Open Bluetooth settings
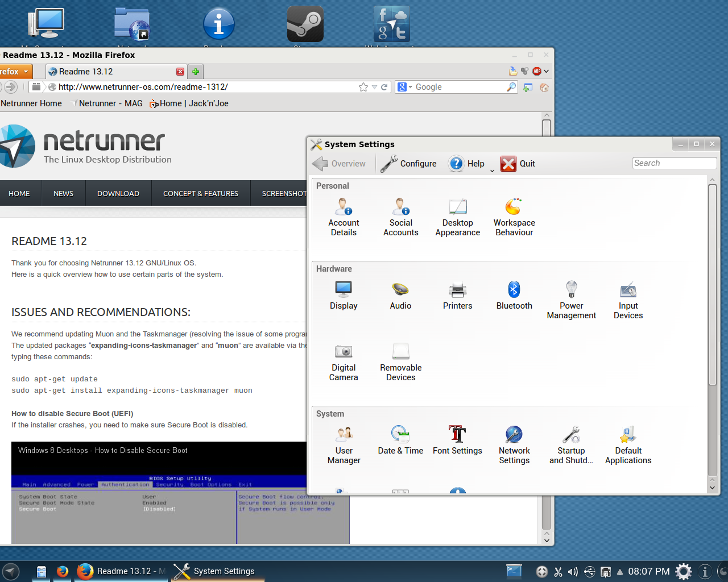This screenshot has width=728, height=582. (x=514, y=296)
